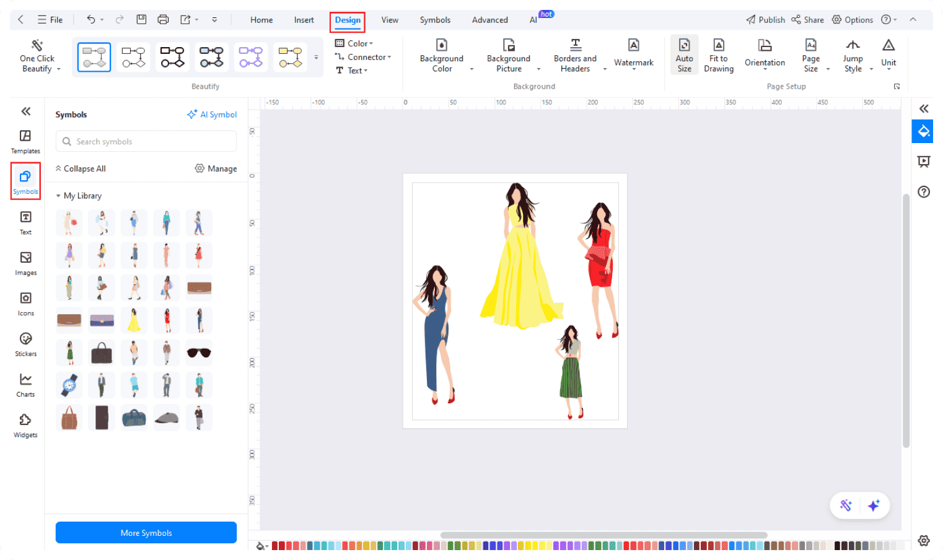The height and width of the screenshot is (560, 943).
Task: Click settings gear at bottom right corner
Action: [x=924, y=541]
